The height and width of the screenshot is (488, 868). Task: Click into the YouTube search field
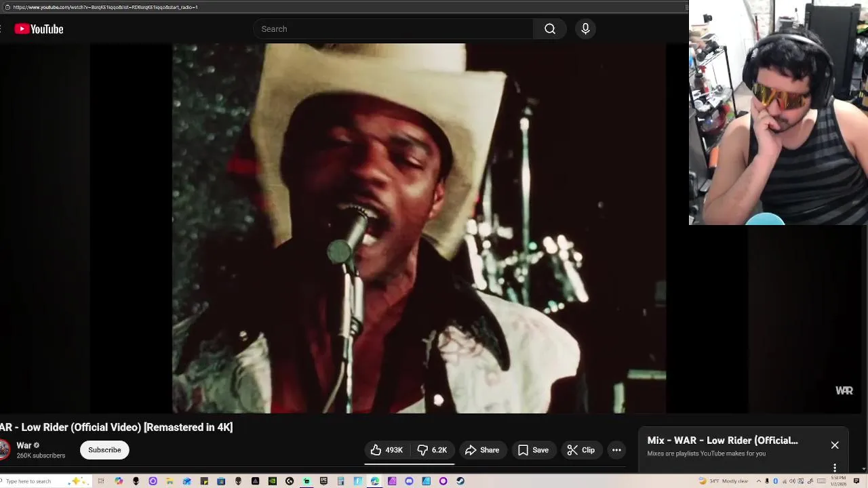[393, 29]
